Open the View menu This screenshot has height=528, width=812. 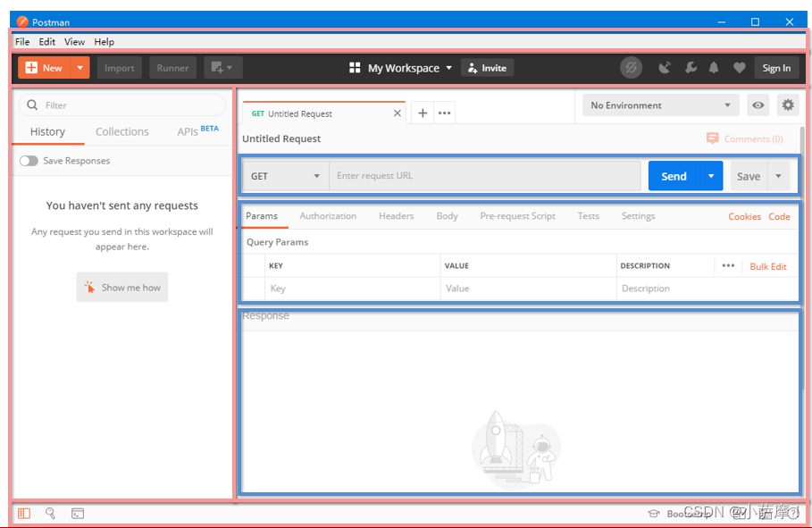click(x=74, y=42)
